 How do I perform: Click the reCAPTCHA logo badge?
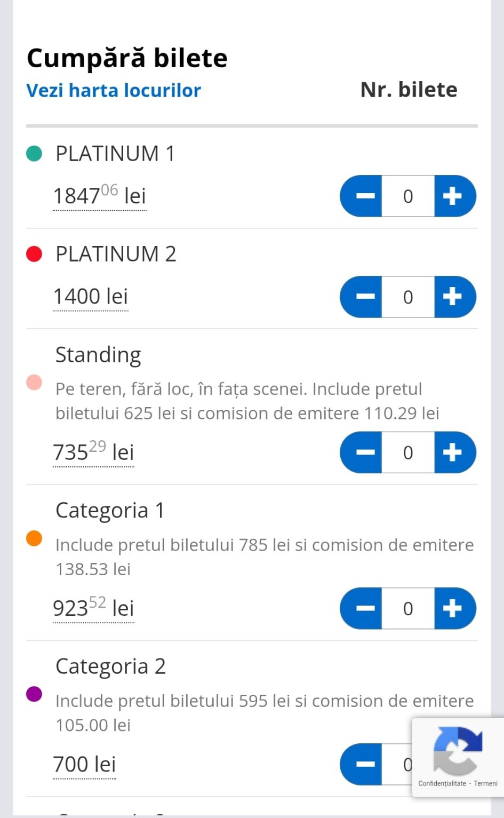pos(458,750)
